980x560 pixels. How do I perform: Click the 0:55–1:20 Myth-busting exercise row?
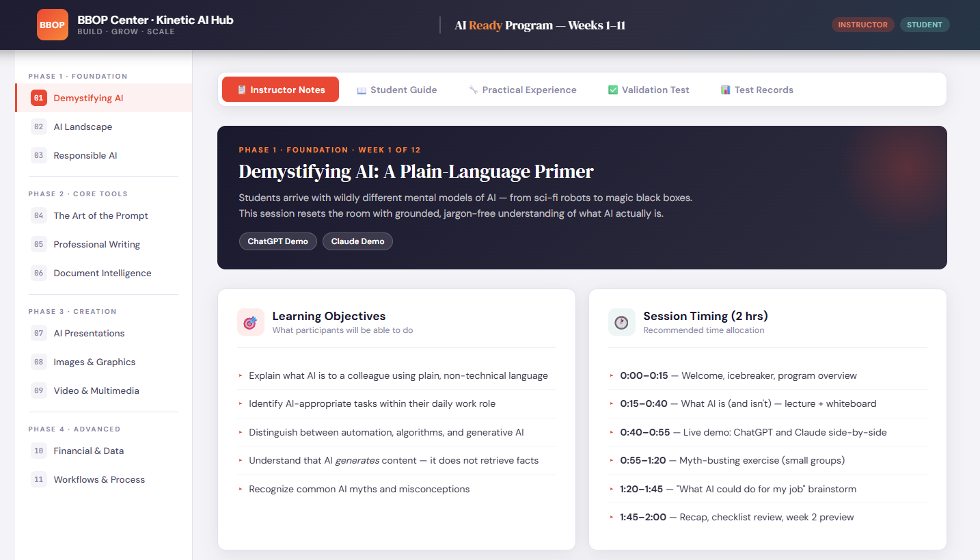point(767,460)
